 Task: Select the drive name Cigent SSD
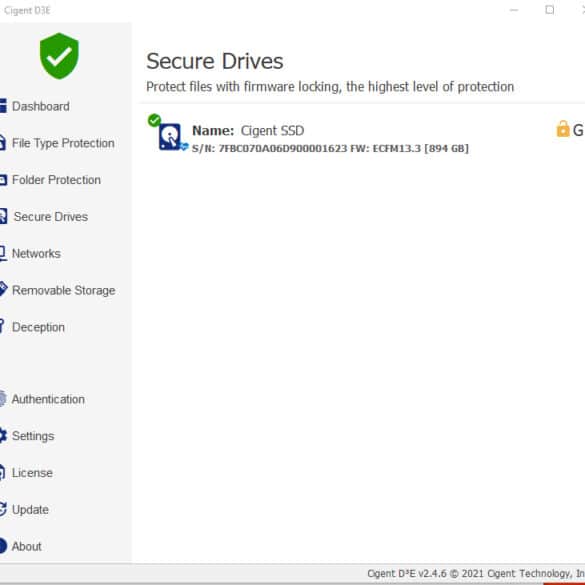[272, 131]
